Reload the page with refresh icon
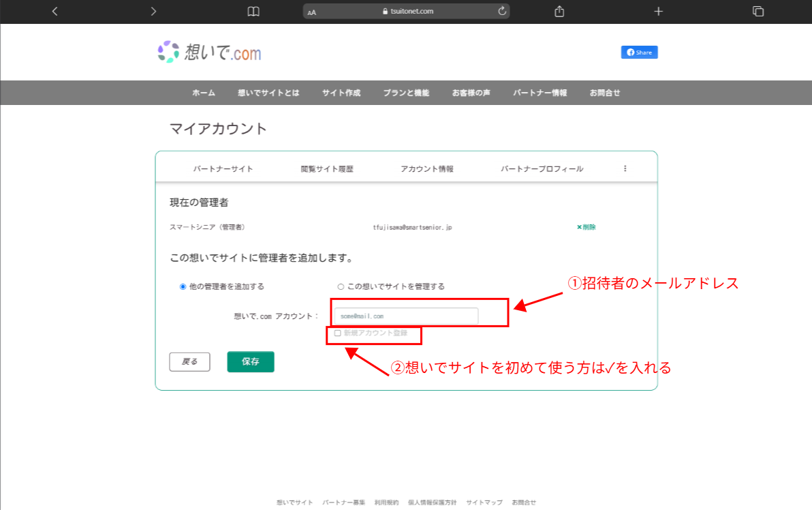The width and height of the screenshot is (812, 510). point(502,11)
